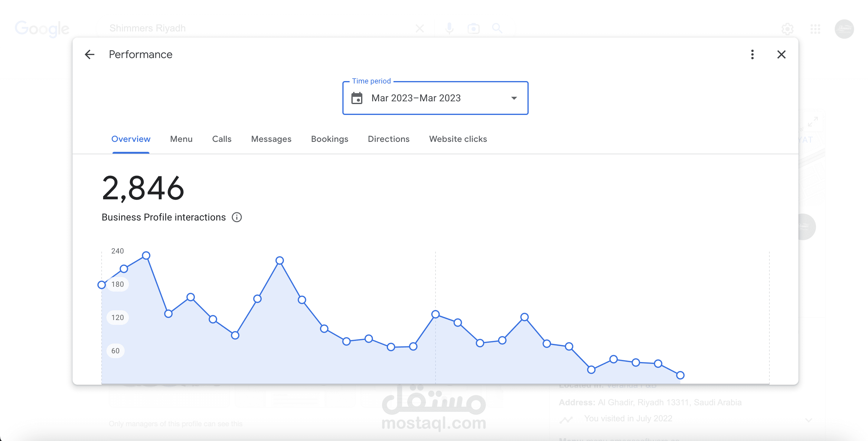Viewport: 868px width, 441px height.
Task: Expand the Time period dropdown arrow
Action: [x=514, y=98]
